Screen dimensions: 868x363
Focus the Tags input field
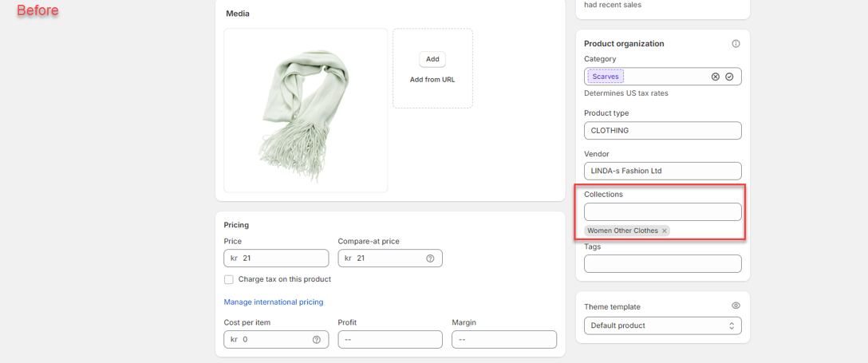pyautogui.click(x=662, y=263)
